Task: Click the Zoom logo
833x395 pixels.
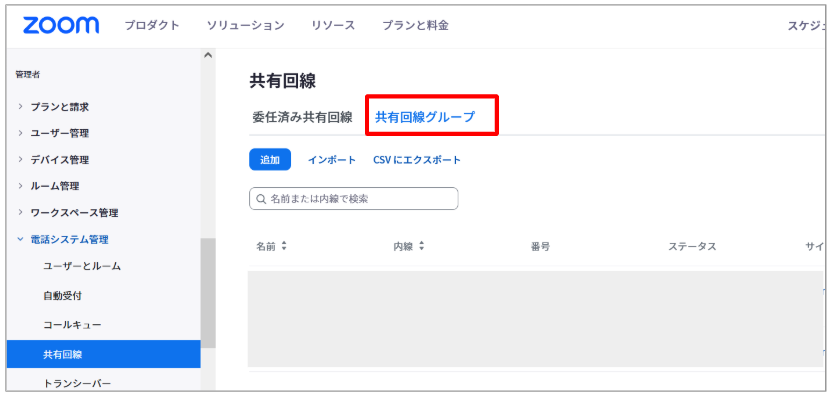Action: click(x=61, y=25)
